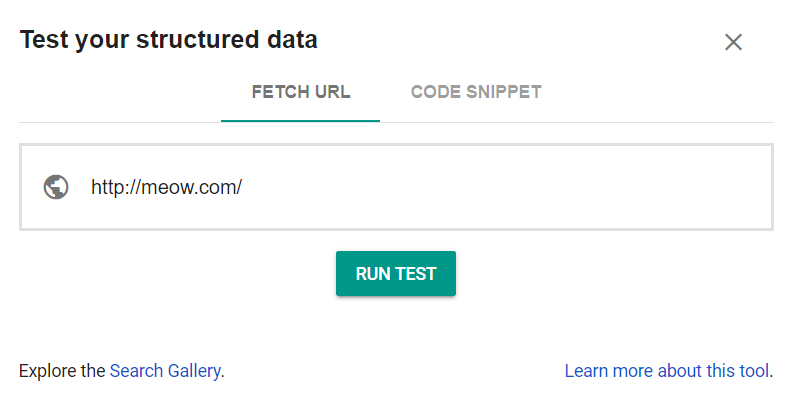
Task: Click the empty area of the URL box
Action: point(504,187)
